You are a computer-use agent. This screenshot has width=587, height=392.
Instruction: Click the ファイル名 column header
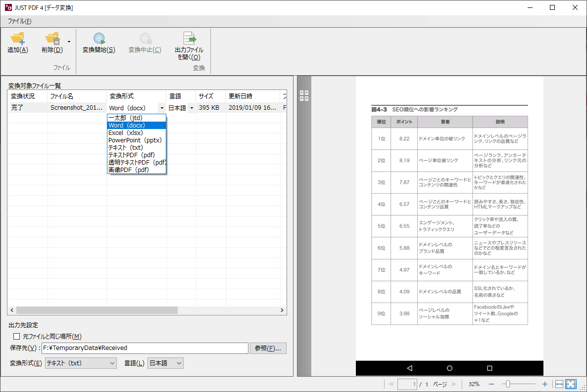[77, 96]
